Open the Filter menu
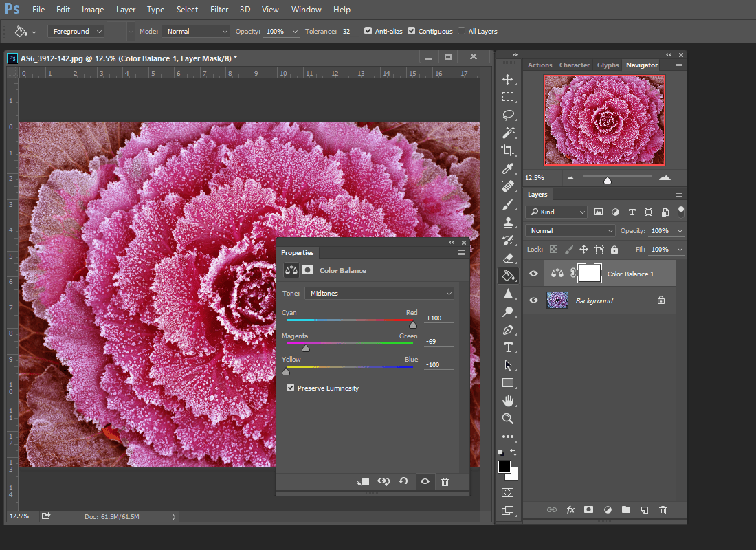 click(x=219, y=10)
